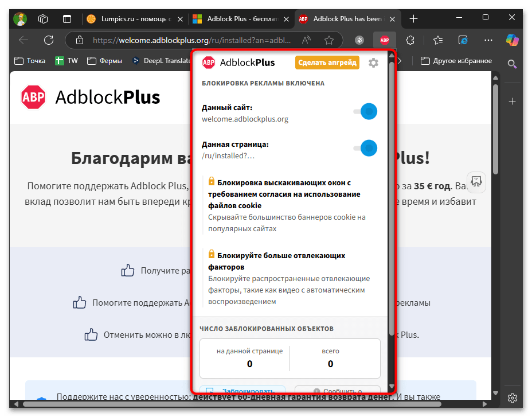Open Read aloud icon in address bar
The height and width of the screenshot is (417, 532).
pyautogui.click(x=306, y=40)
